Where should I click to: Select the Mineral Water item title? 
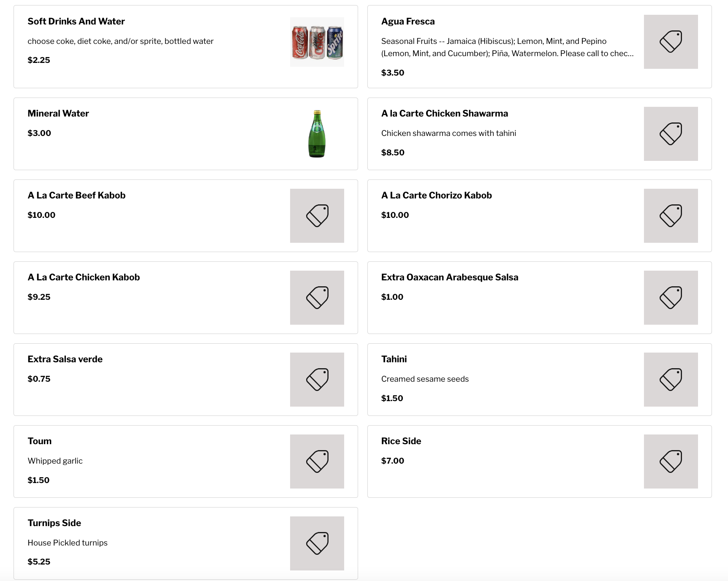pyautogui.click(x=58, y=114)
